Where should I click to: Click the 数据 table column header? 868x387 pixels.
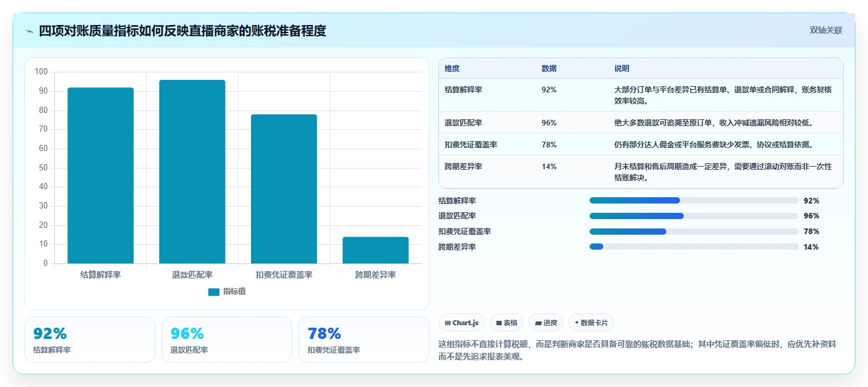(x=549, y=69)
